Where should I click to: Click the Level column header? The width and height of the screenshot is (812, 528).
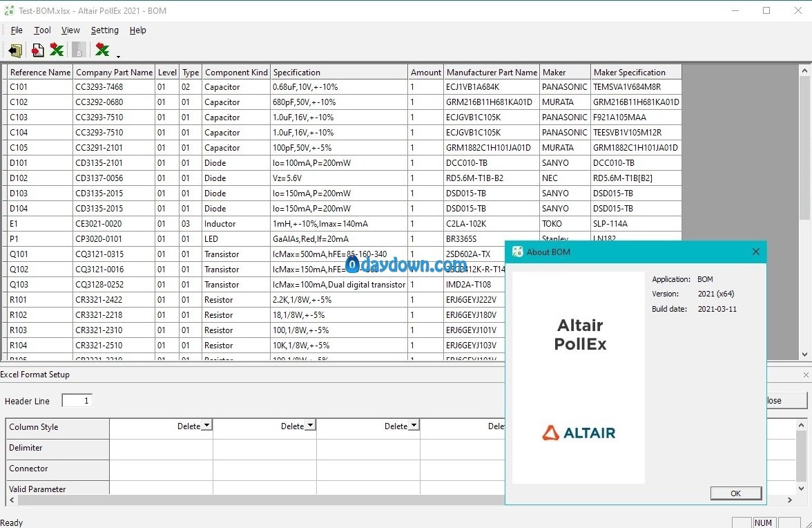click(x=167, y=73)
